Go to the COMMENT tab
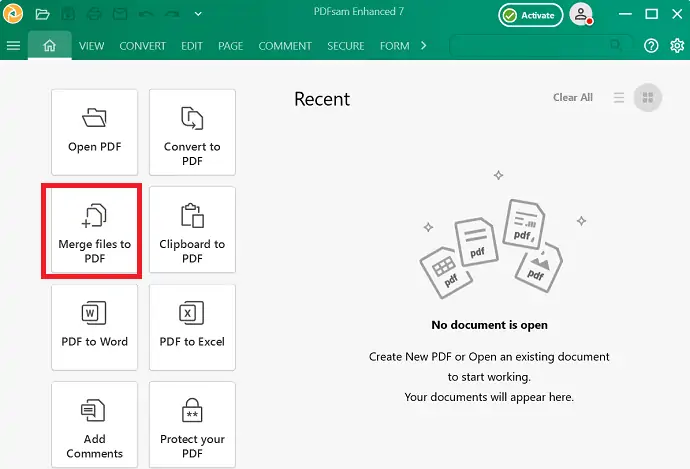The image size is (690, 469). 285,46
